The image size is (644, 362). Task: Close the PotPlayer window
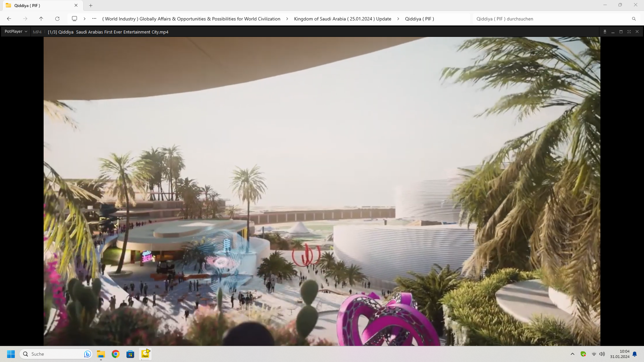pos(637,32)
